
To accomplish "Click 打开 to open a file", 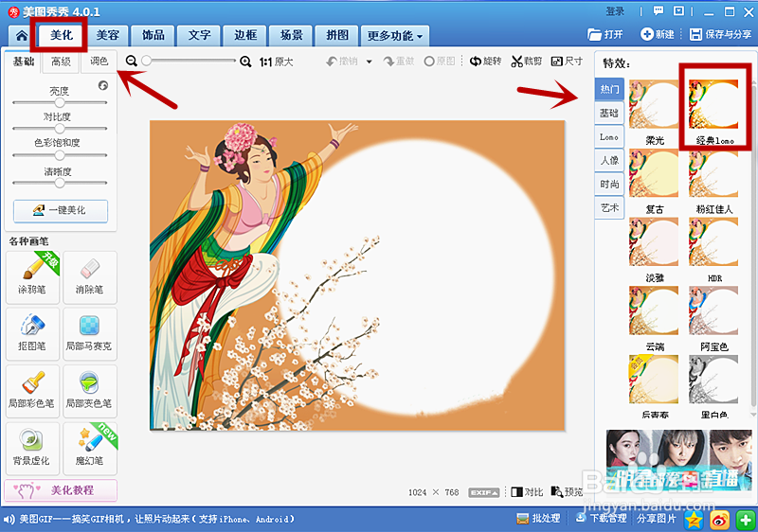I will [605, 34].
